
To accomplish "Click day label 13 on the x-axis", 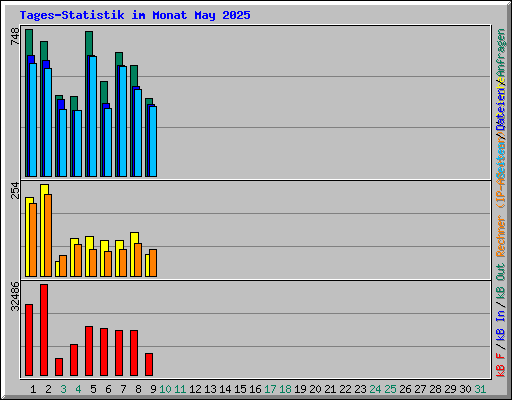I will tap(210, 389).
